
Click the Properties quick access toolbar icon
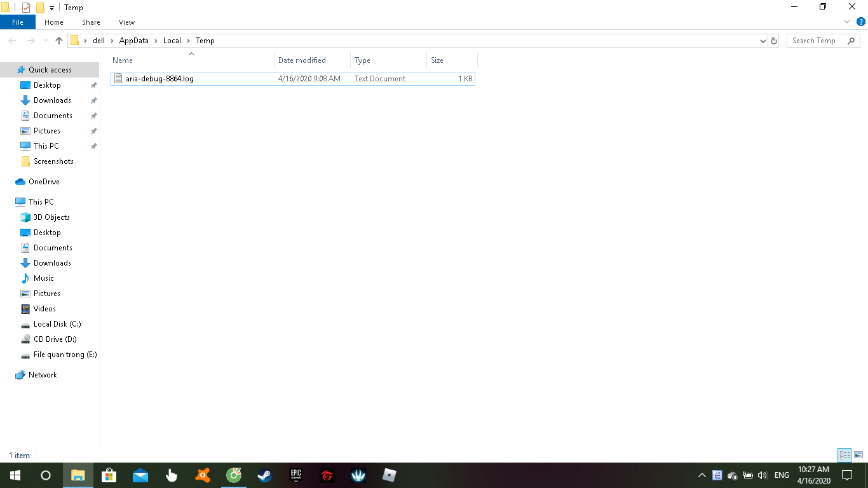click(x=26, y=8)
